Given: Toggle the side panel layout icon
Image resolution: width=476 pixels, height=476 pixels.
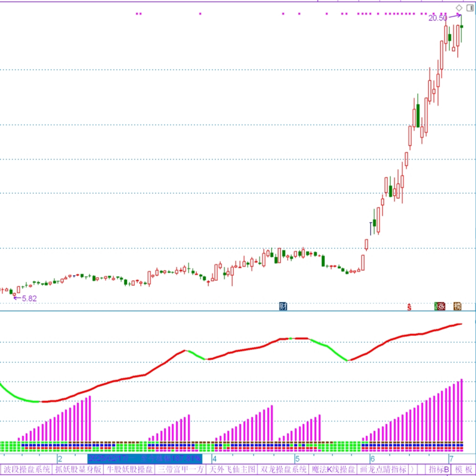Looking at the screenshot, I should tap(470, 8).
